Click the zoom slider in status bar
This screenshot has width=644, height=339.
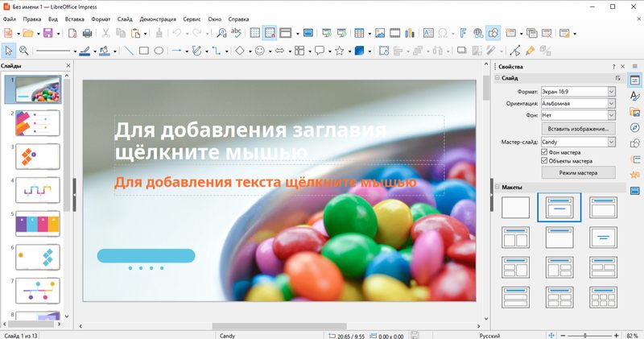pos(590,335)
